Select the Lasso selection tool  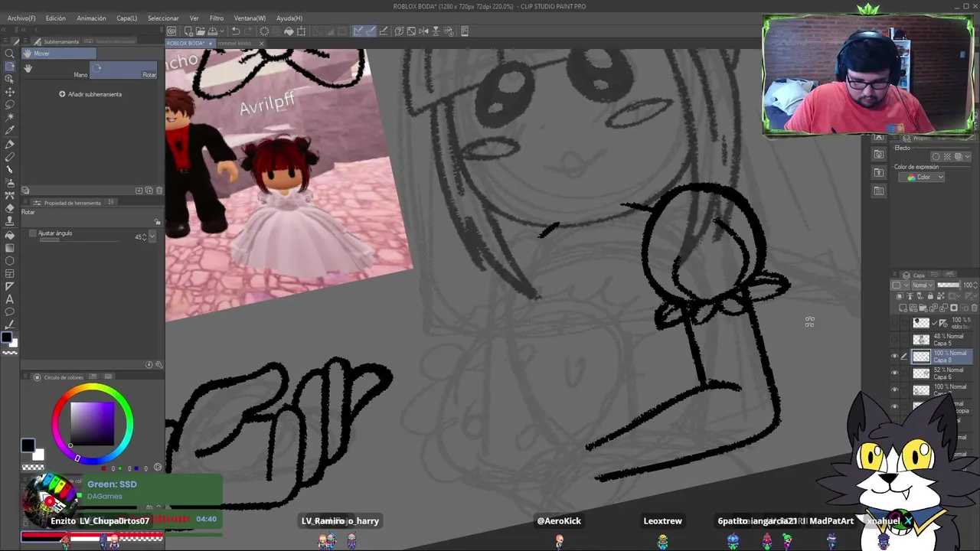(x=10, y=105)
